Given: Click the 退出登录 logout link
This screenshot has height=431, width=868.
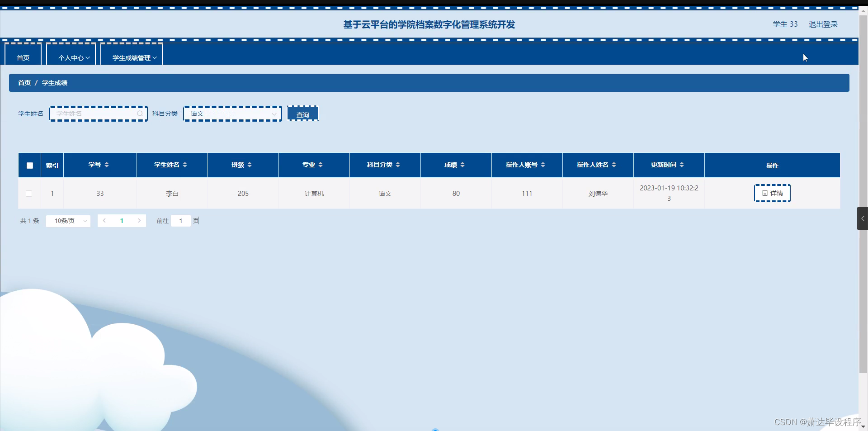Looking at the screenshot, I should 823,24.
